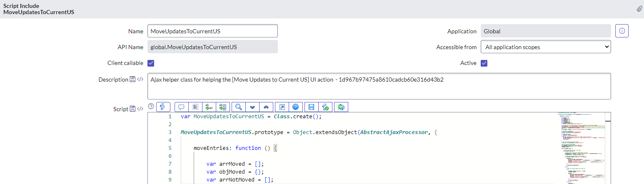Open the script debugger bug icon
The width and height of the screenshot is (644, 184).
[341, 107]
